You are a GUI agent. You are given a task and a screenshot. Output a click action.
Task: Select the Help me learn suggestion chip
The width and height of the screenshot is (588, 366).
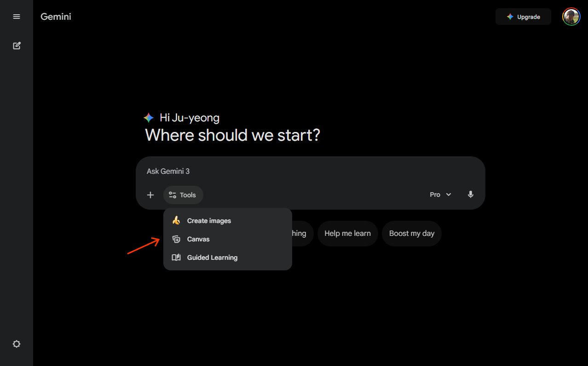(x=347, y=233)
